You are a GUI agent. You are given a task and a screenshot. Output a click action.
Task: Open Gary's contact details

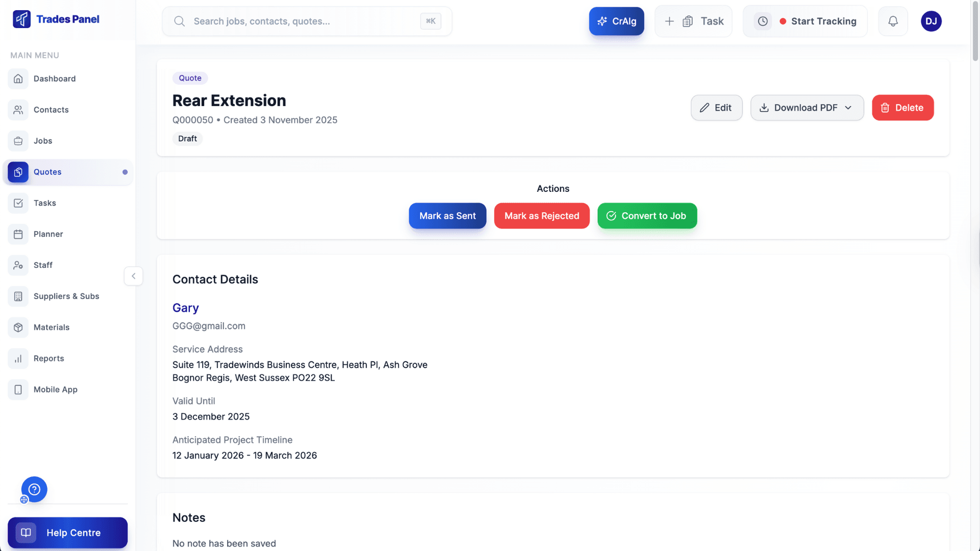tap(185, 308)
